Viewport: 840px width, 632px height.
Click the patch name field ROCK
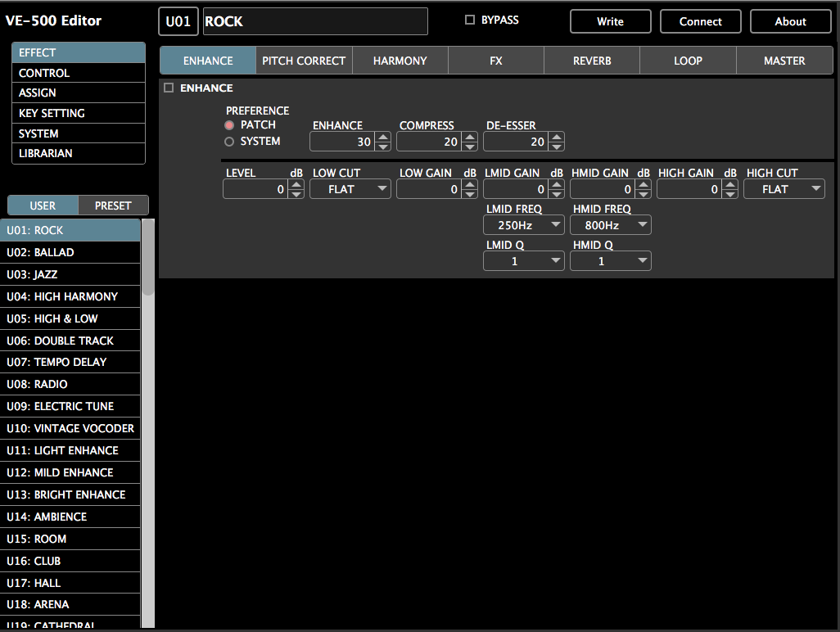coord(315,21)
